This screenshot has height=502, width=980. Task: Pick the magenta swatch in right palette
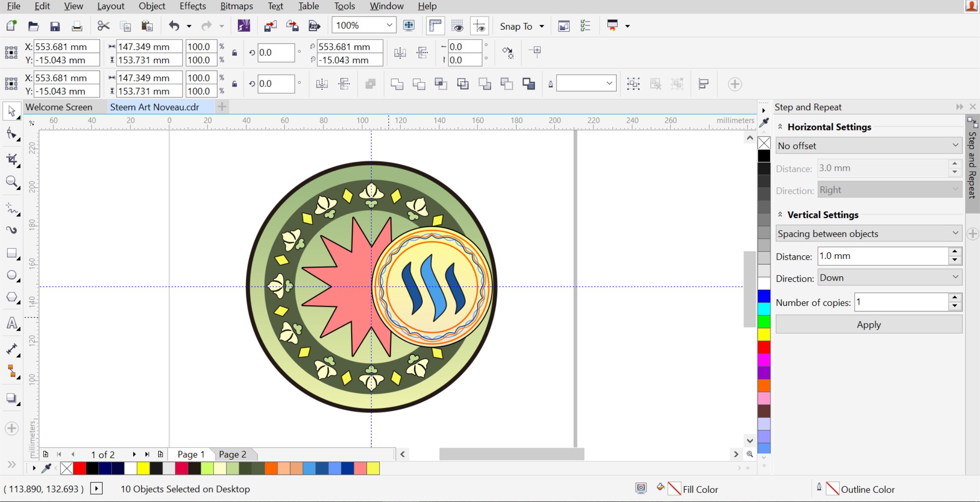764,360
